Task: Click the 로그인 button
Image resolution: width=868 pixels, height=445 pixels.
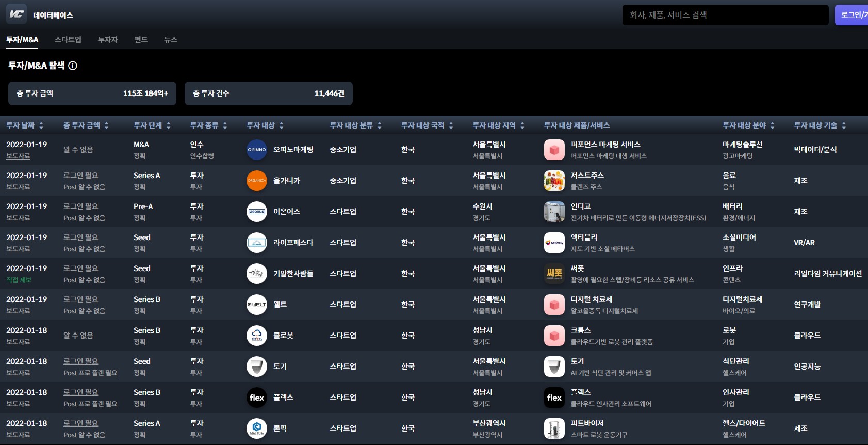Action: coord(852,15)
